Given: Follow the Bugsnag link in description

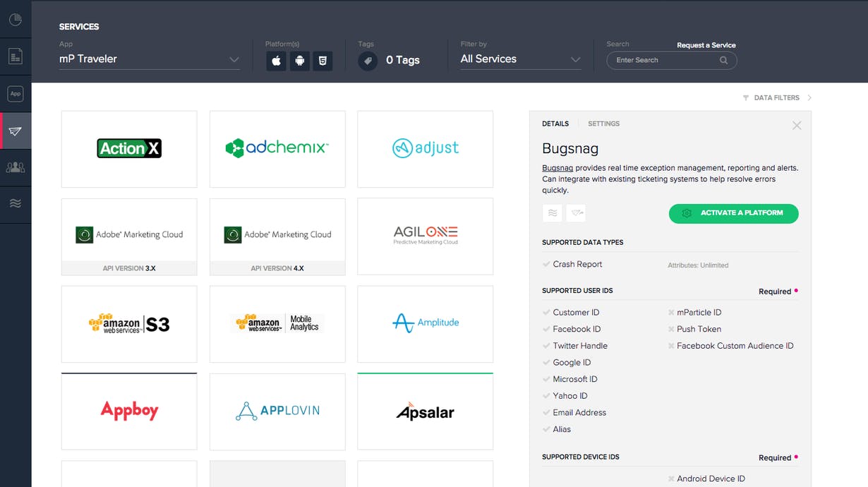Looking at the screenshot, I should [x=557, y=168].
